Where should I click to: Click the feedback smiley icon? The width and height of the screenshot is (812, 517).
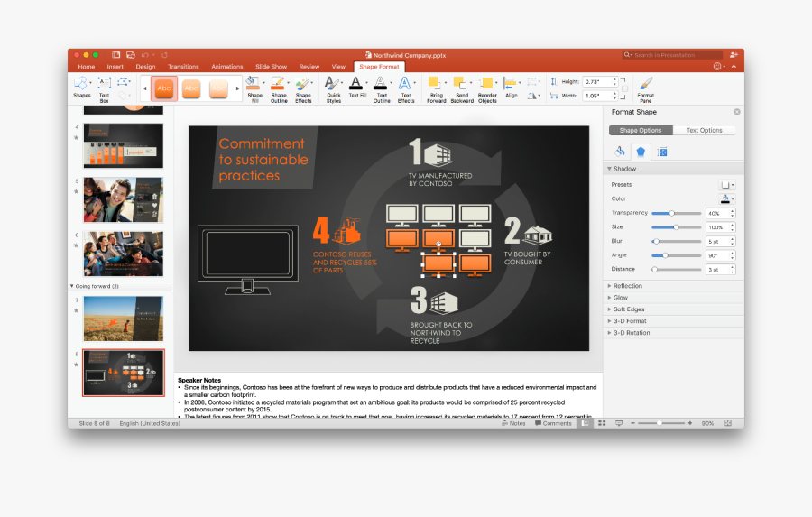[717, 66]
